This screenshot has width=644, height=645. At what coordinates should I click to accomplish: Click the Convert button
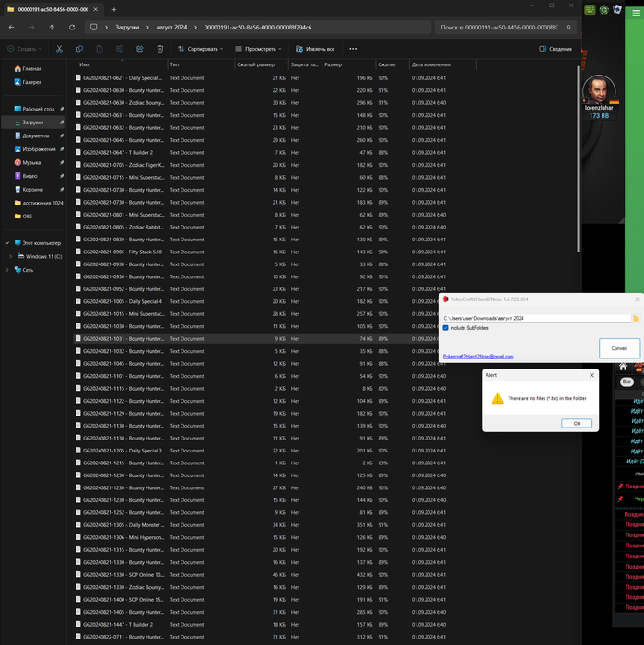click(619, 348)
